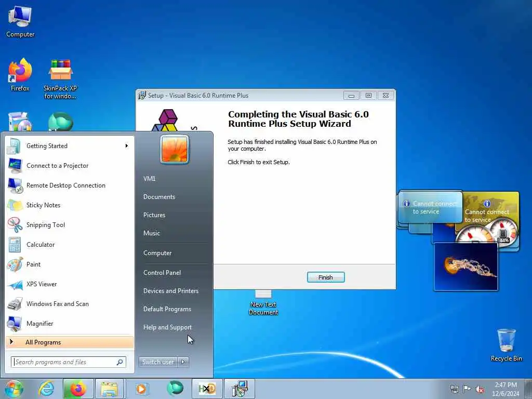
Task: Open Devices and Printers
Action: point(170,291)
